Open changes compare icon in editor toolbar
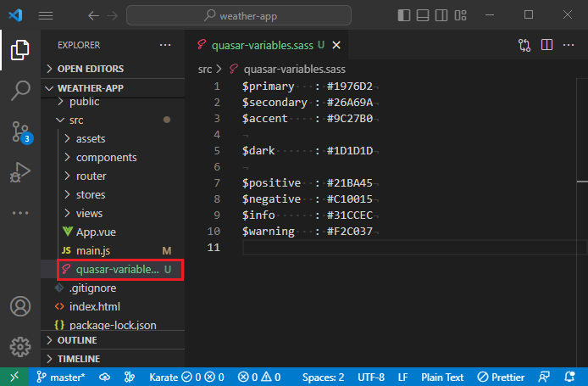588x386 pixels. pyautogui.click(x=524, y=45)
